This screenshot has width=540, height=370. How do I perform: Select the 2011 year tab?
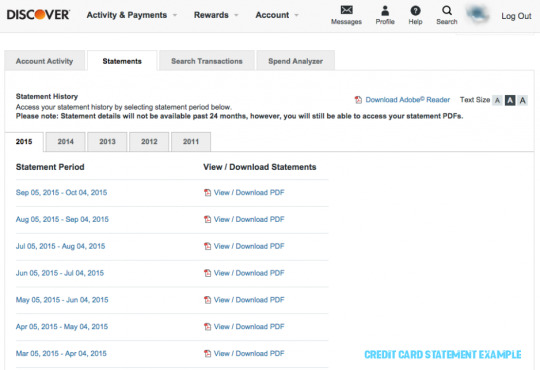click(191, 142)
